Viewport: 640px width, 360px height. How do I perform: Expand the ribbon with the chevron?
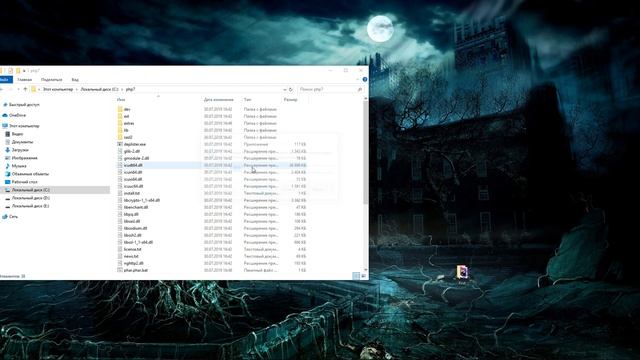358,80
